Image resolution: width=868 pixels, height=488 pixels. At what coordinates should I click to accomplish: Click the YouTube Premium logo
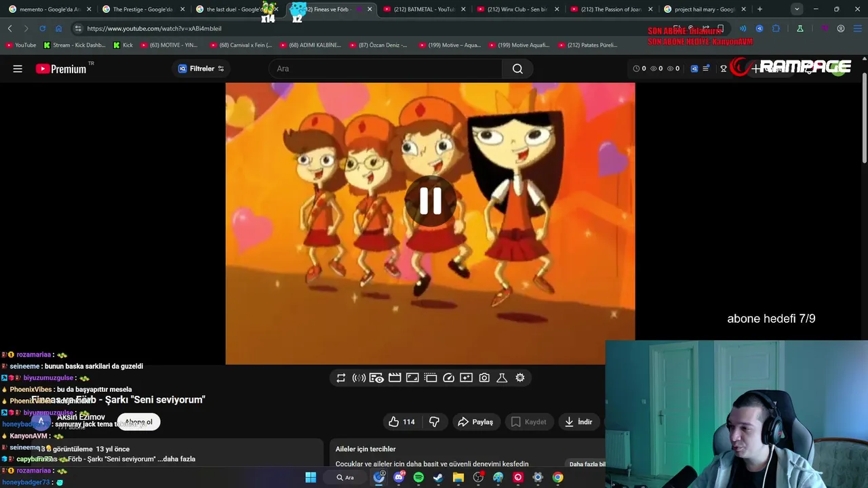tap(62, 68)
